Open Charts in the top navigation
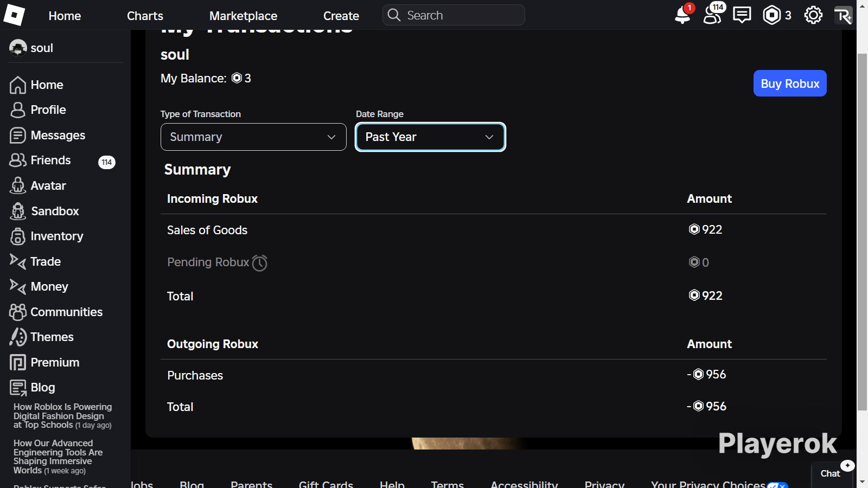The width and height of the screenshot is (868, 488). pos(145,16)
